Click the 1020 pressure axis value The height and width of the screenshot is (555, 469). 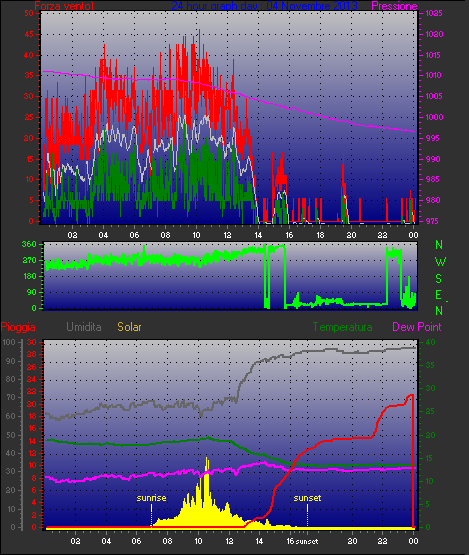click(x=434, y=34)
